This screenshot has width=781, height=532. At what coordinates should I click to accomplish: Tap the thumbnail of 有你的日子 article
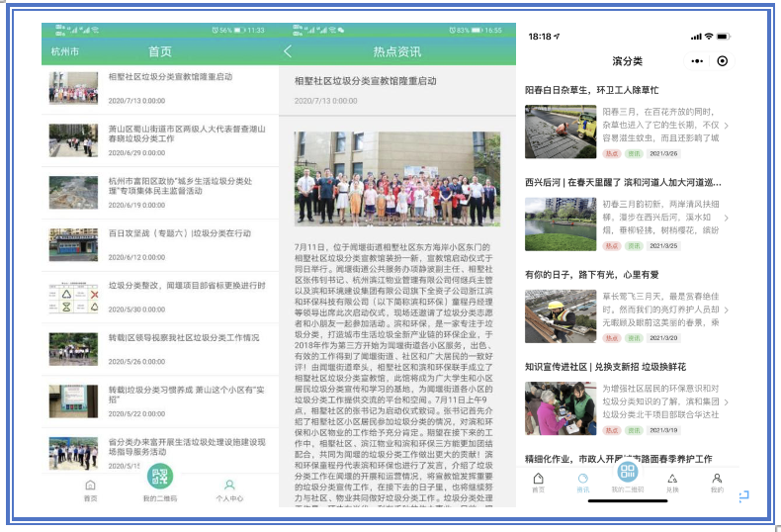tap(561, 315)
